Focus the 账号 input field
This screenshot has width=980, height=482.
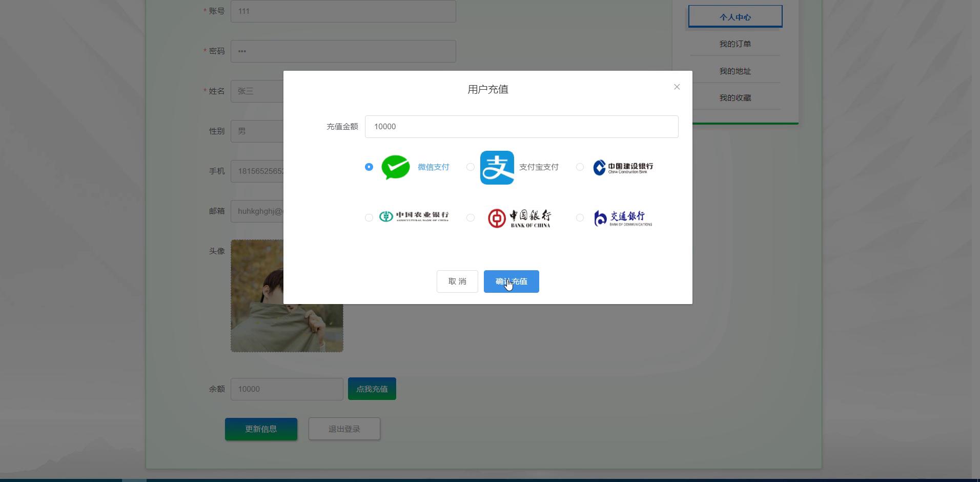coord(343,11)
